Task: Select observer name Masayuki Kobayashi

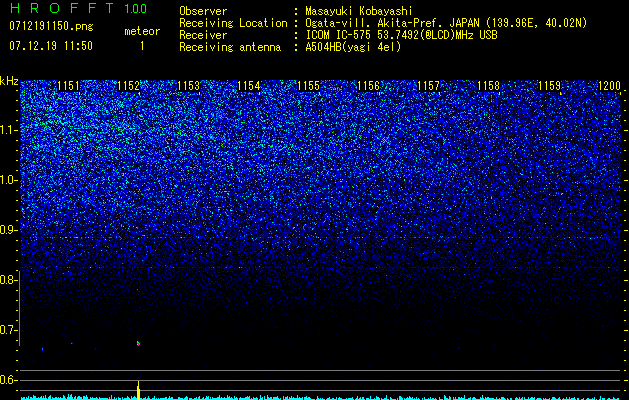Action: click(359, 11)
